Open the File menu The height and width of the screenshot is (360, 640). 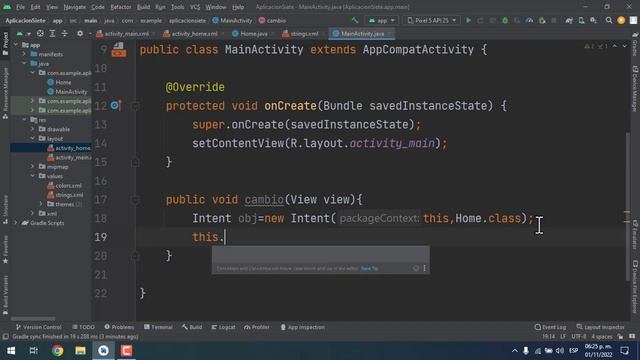pyautogui.click(x=20, y=7)
